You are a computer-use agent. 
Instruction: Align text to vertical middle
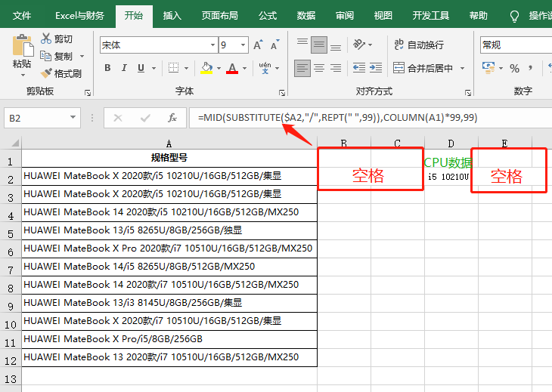pyautogui.click(x=319, y=45)
